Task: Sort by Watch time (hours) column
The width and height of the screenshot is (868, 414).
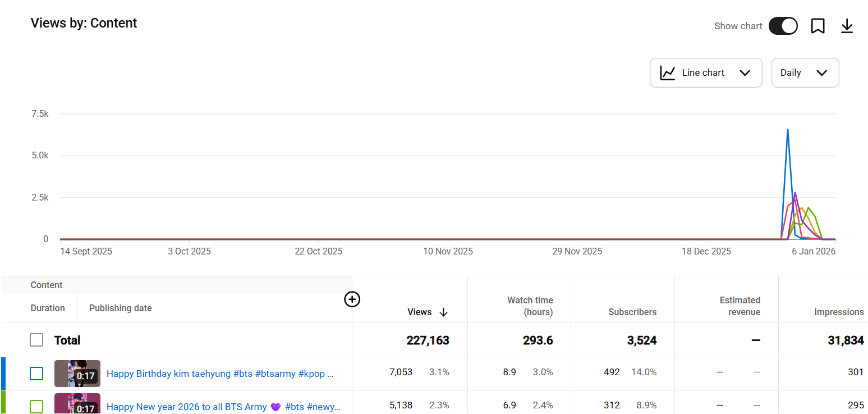Action: (530, 306)
